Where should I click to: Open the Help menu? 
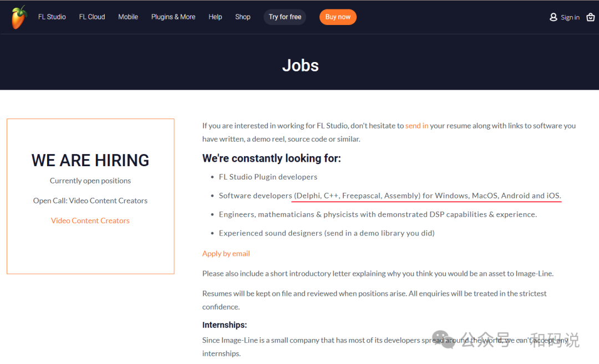click(215, 17)
